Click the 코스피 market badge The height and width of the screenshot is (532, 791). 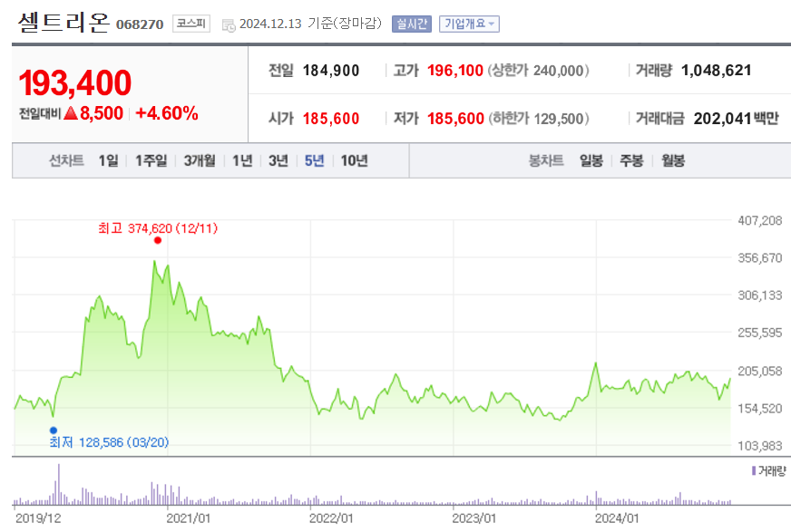click(x=191, y=24)
